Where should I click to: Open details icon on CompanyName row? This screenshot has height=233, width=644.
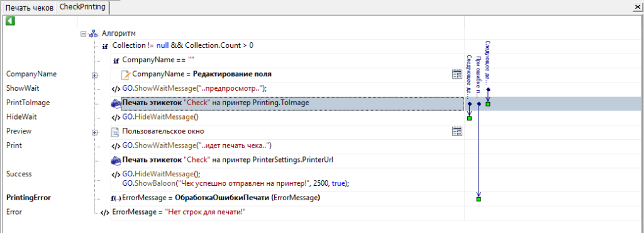point(457,74)
